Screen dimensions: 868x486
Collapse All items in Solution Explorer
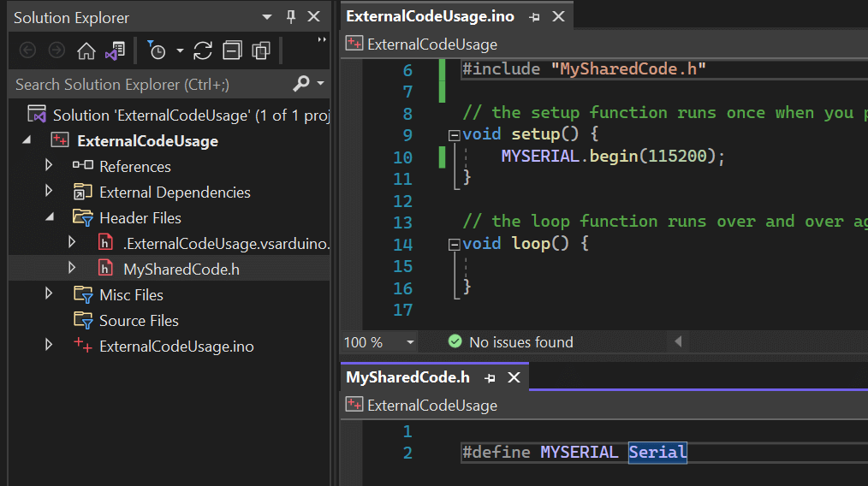(232, 51)
